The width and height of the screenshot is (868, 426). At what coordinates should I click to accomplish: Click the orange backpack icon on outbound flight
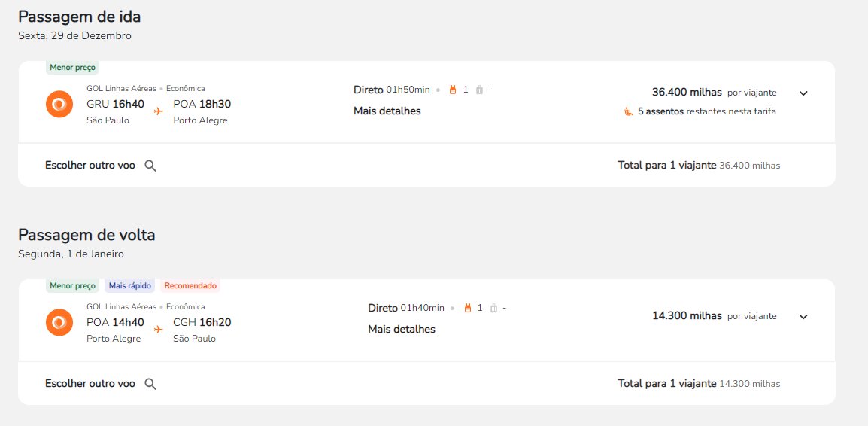point(453,90)
